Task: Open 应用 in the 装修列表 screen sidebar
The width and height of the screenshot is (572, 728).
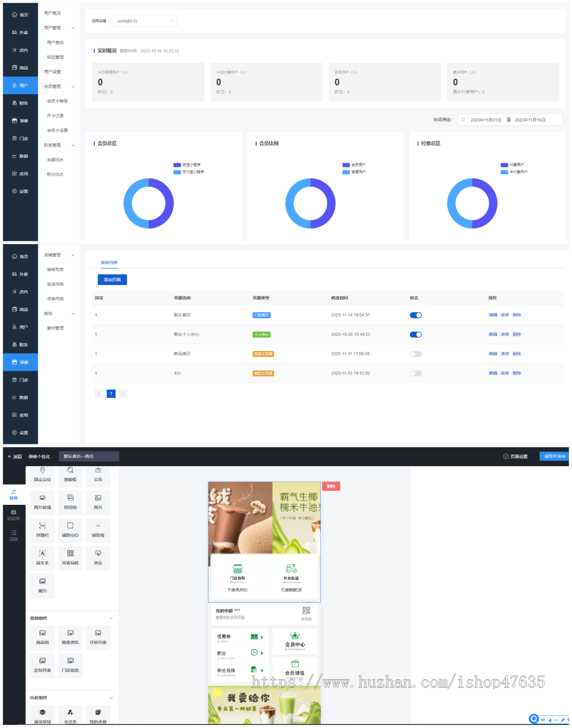Action: [x=20, y=415]
